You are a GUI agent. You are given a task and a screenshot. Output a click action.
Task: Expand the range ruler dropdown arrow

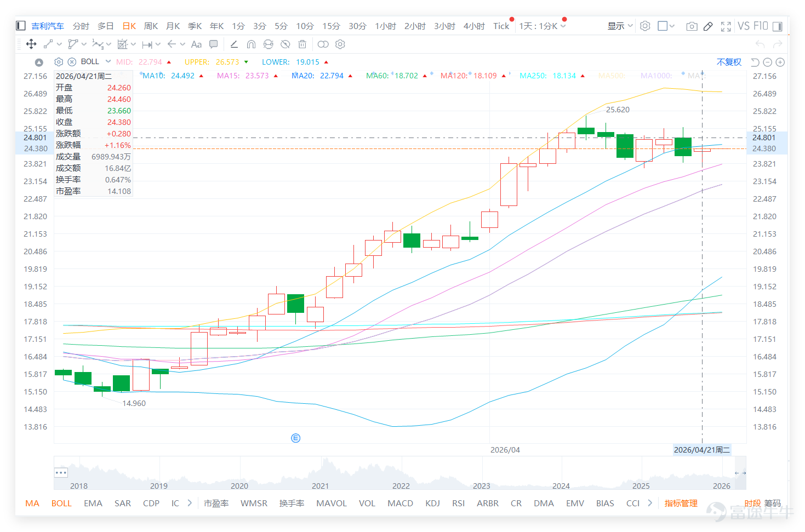tap(158, 44)
